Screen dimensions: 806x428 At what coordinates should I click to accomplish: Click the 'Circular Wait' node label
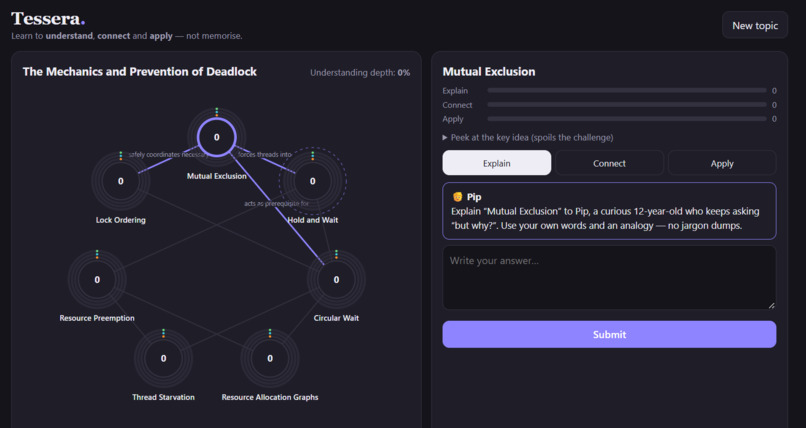tap(336, 318)
